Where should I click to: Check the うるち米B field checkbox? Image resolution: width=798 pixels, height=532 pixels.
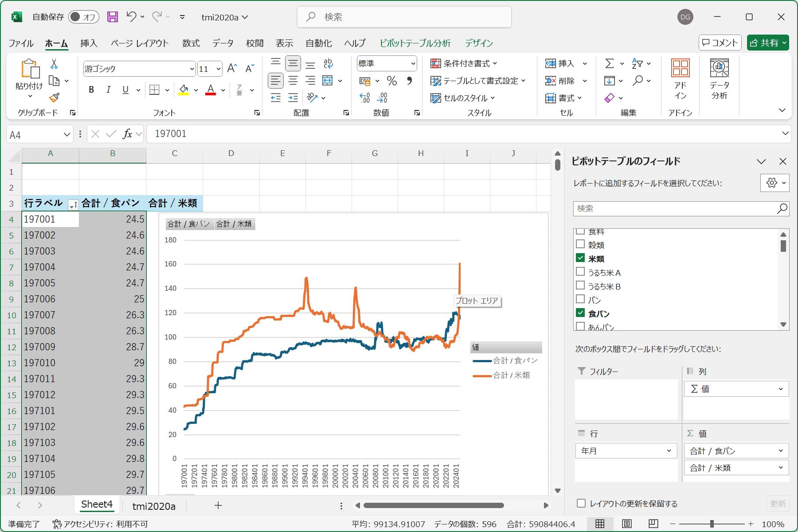(580, 286)
